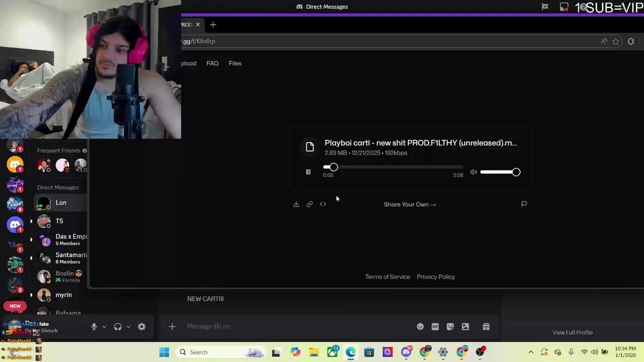This screenshot has height=362, width=644.
Task: Click the browser address bar URL
Action: [x=198, y=41]
